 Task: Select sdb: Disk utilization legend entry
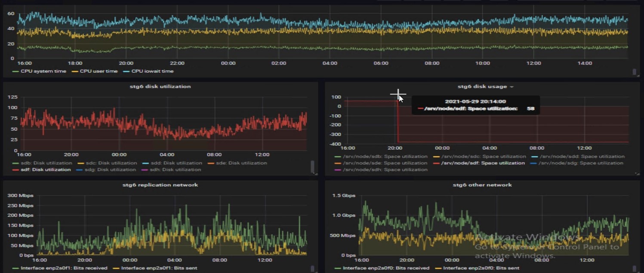click(x=42, y=163)
